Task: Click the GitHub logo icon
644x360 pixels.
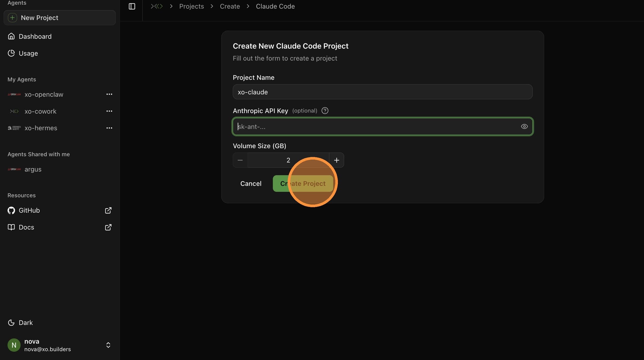Action: pos(11,210)
